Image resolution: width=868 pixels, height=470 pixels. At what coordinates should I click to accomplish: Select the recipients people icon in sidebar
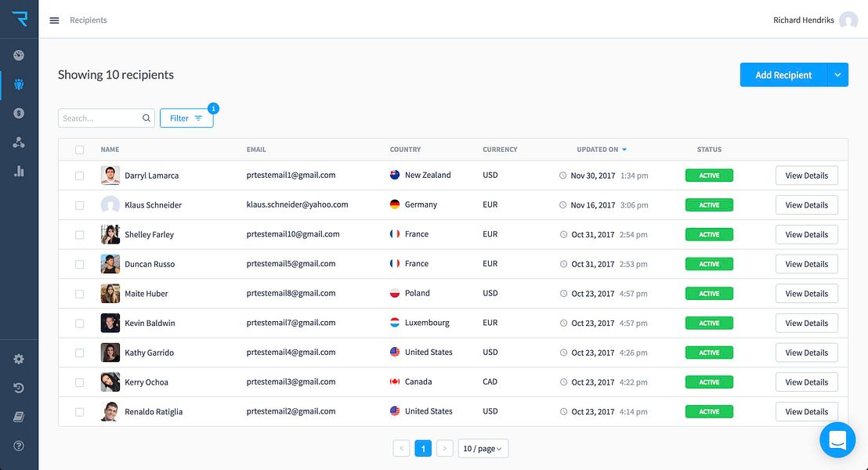pyautogui.click(x=19, y=85)
